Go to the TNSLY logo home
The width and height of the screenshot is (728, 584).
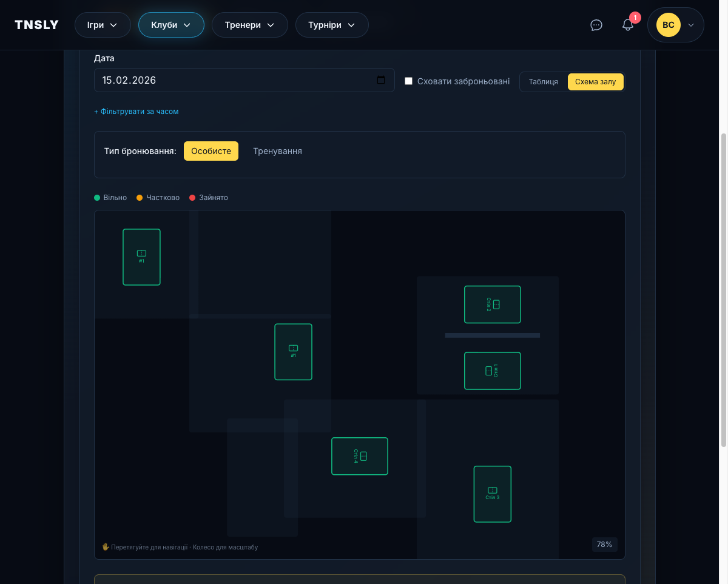point(37,25)
